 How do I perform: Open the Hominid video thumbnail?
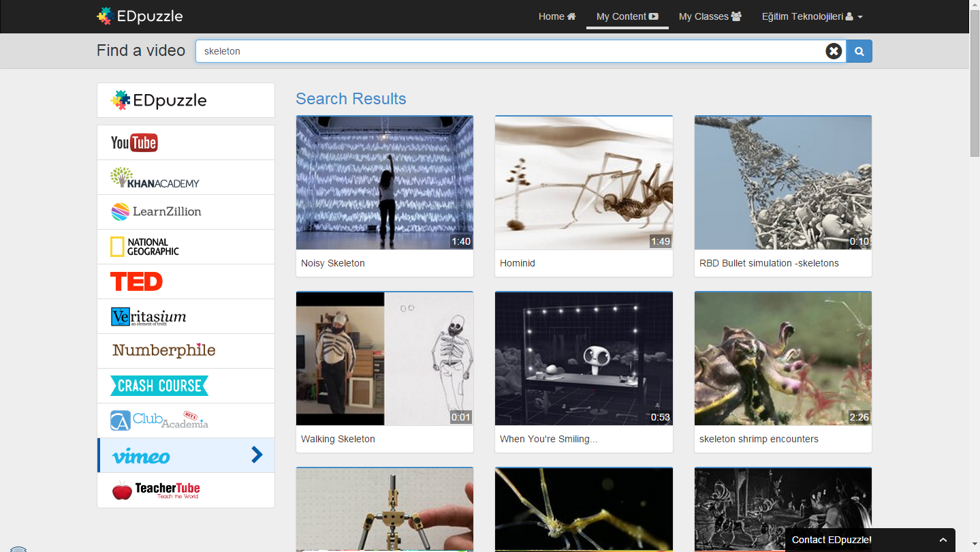point(584,183)
